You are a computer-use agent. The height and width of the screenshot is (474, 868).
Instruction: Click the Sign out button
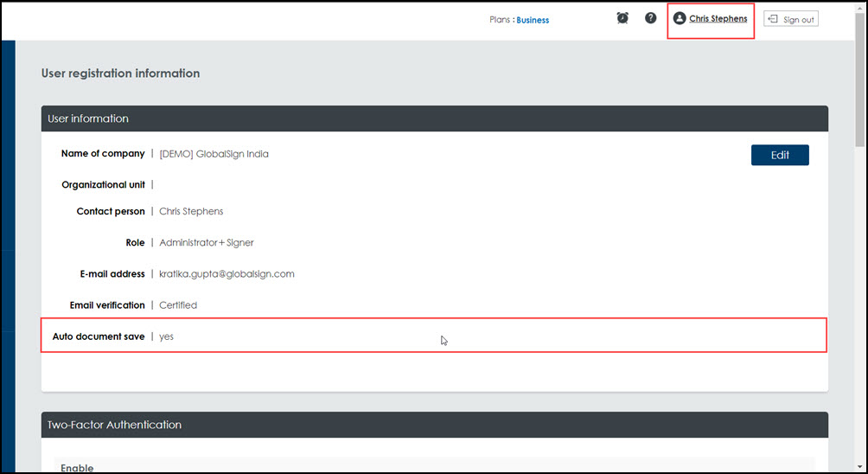point(791,19)
